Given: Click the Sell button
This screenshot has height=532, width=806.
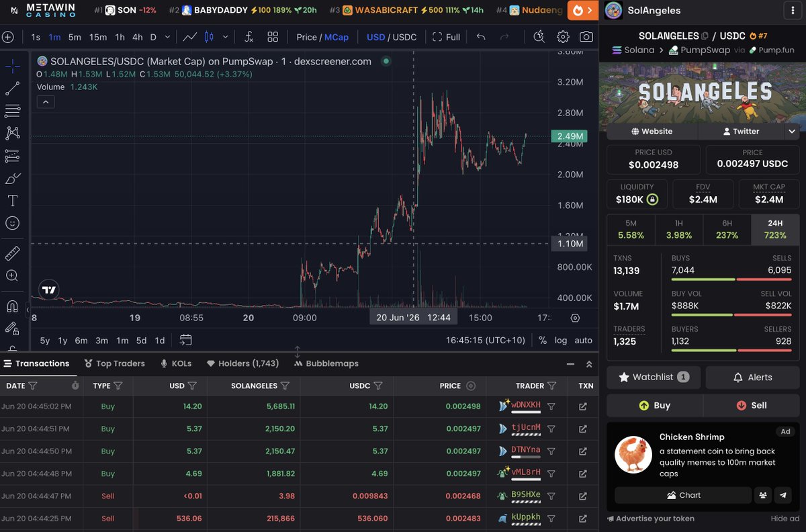Looking at the screenshot, I should tap(752, 405).
